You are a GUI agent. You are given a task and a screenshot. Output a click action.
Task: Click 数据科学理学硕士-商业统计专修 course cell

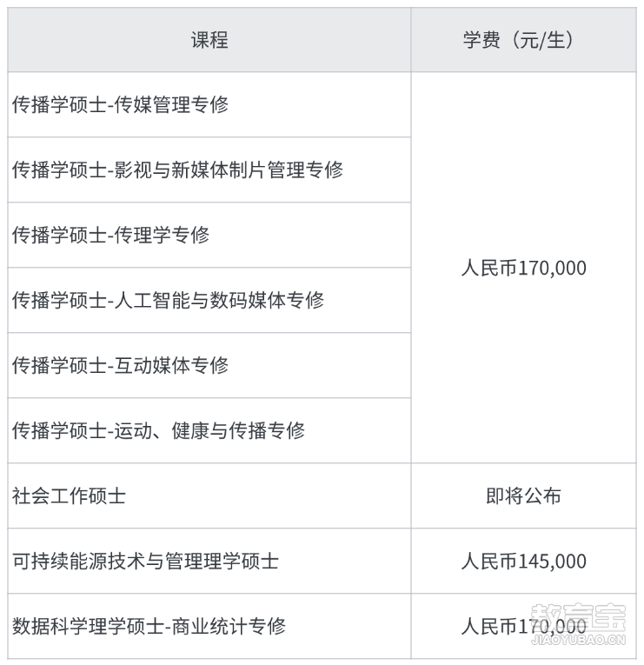click(x=209, y=627)
